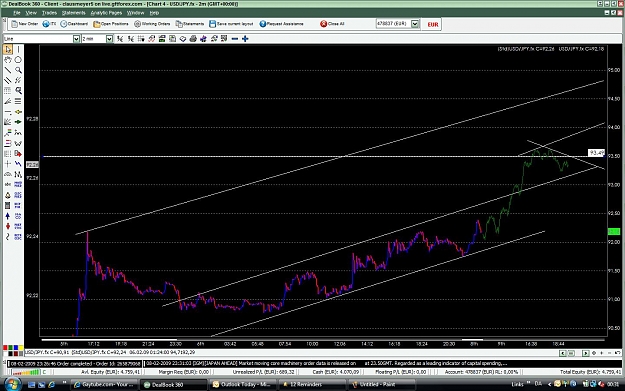
Task: Pick the blue up arrow marker
Action: [8, 216]
